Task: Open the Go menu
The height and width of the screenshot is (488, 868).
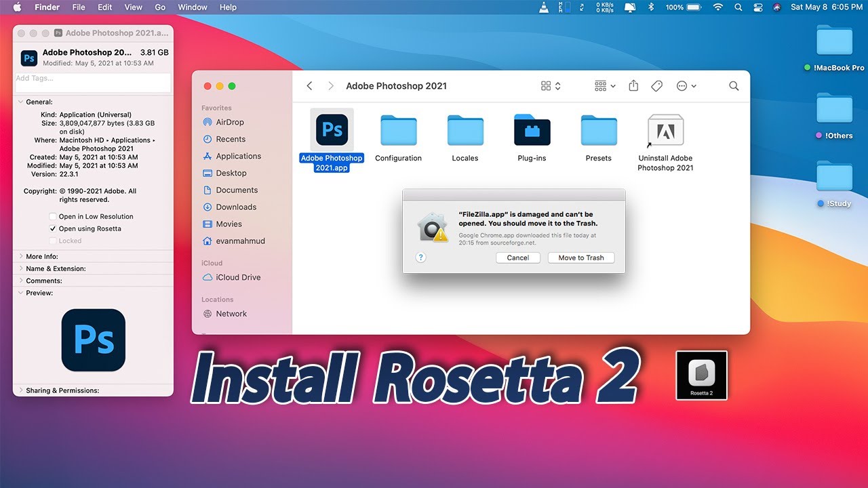Action: tap(159, 7)
